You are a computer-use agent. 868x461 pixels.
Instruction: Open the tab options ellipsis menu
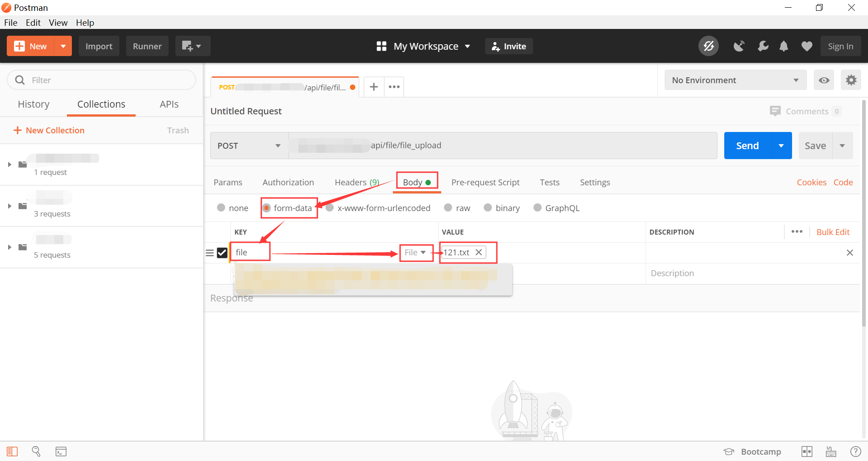[394, 87]
